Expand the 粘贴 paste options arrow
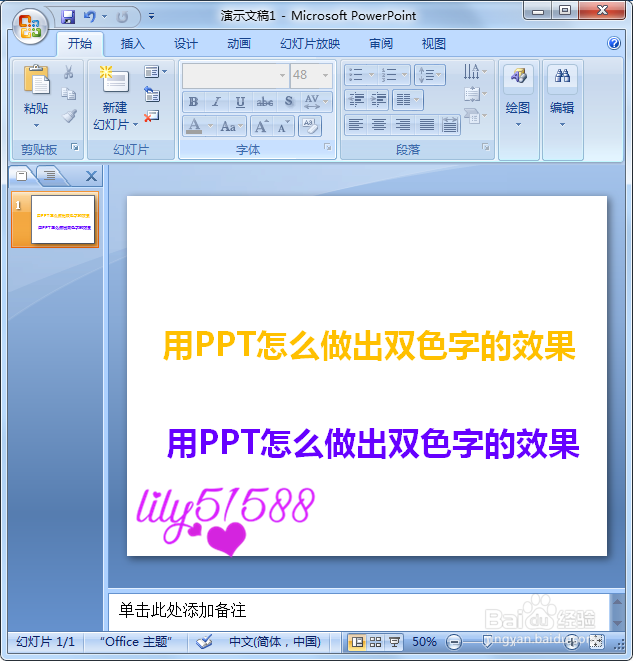 (x=36, y=125)
